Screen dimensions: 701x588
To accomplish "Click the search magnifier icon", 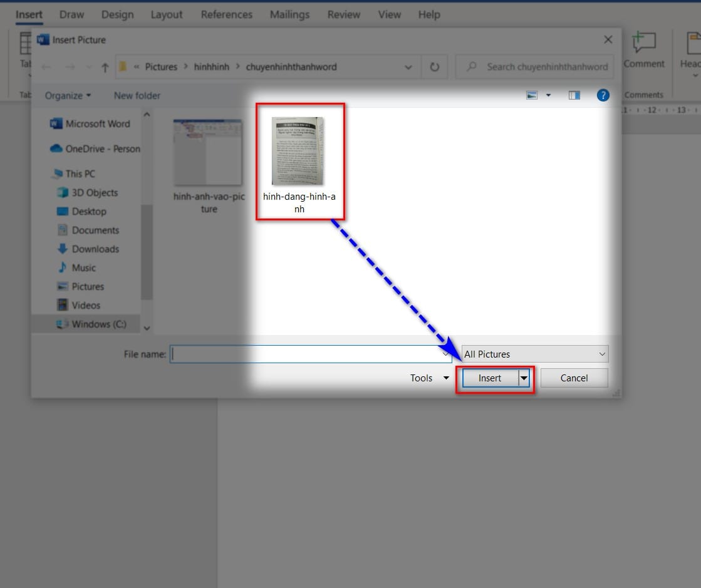I will [x=471, y=67].
